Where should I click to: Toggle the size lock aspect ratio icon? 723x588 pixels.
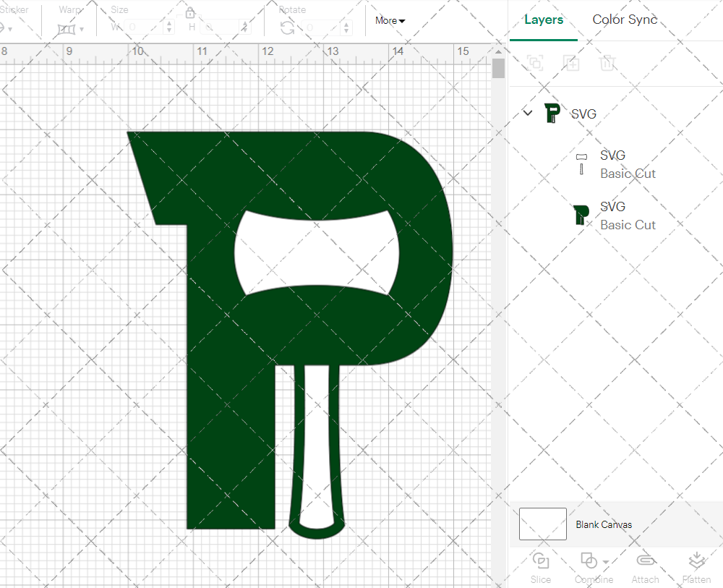[x=189, y=13]
